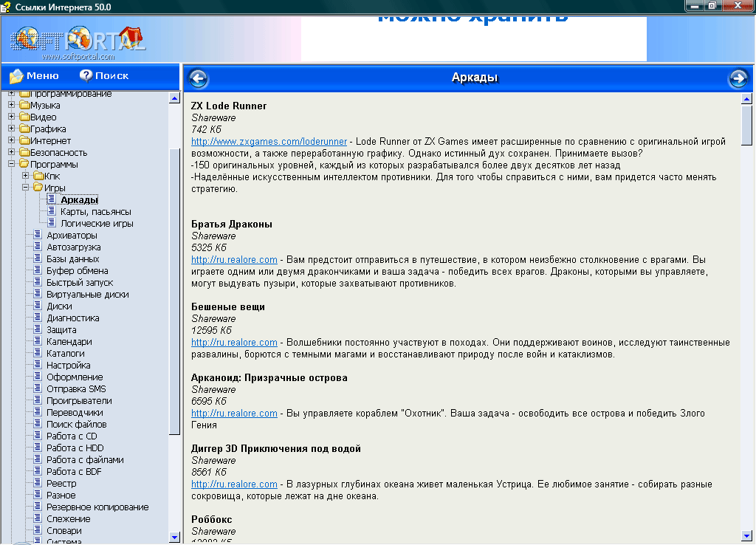Select Работа с файлами in the tree
Screen dimensions: 756x545
[85, 459]
